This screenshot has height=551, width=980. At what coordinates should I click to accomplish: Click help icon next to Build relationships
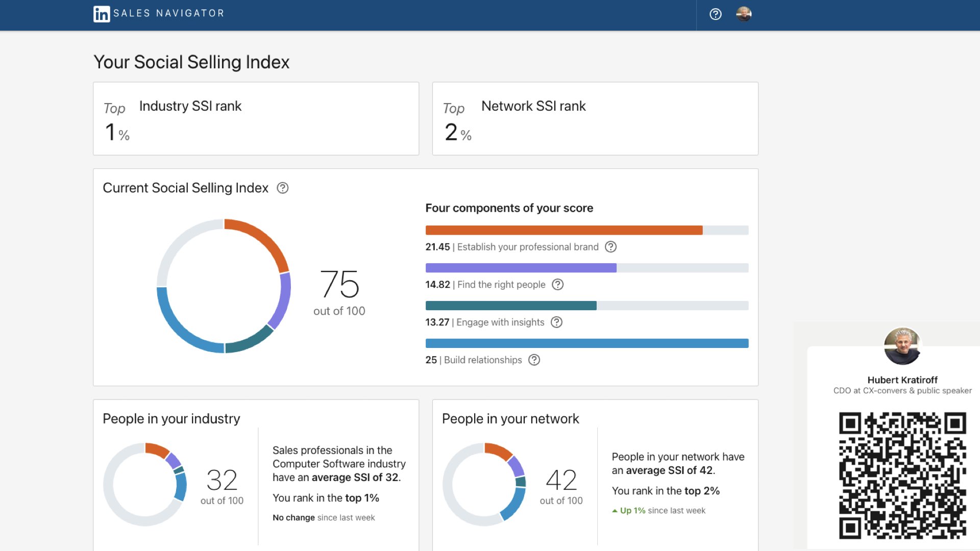tap(534, 360)
